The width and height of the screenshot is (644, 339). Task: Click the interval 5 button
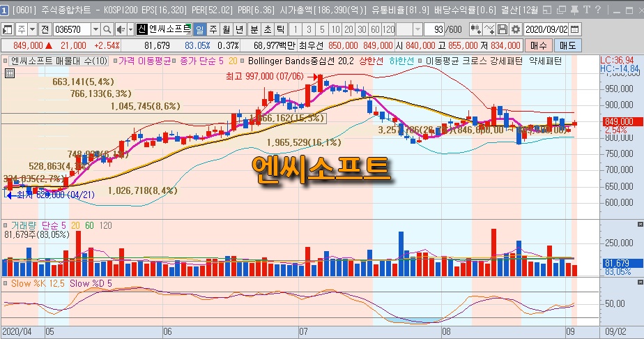click(x=321, y=29)
